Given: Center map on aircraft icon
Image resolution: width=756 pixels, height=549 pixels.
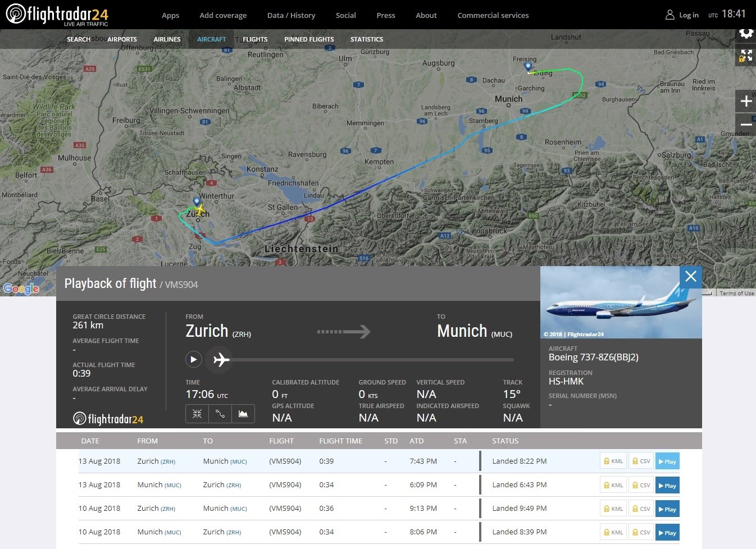Looking at the screenshot, I should 197,414.
